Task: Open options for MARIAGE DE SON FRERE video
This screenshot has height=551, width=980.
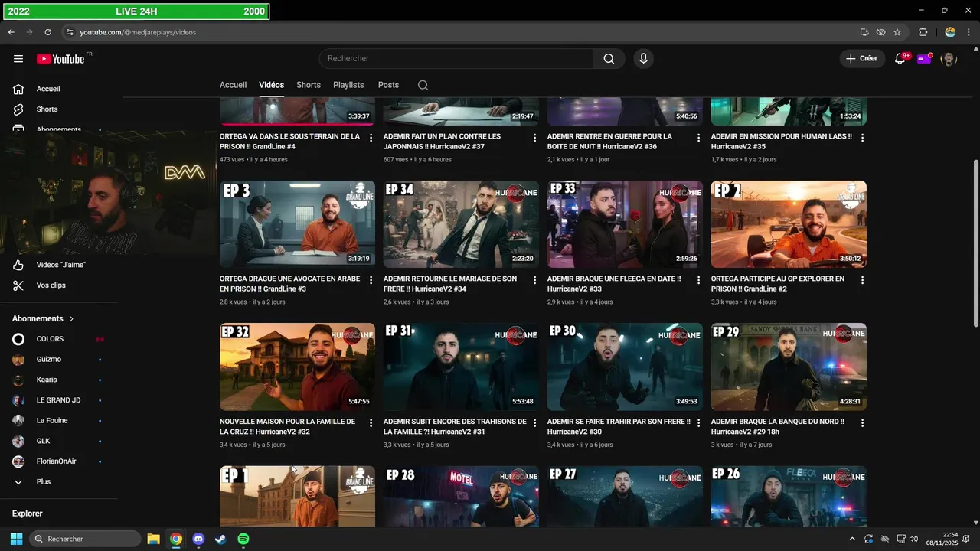Action: click(535, 280)
